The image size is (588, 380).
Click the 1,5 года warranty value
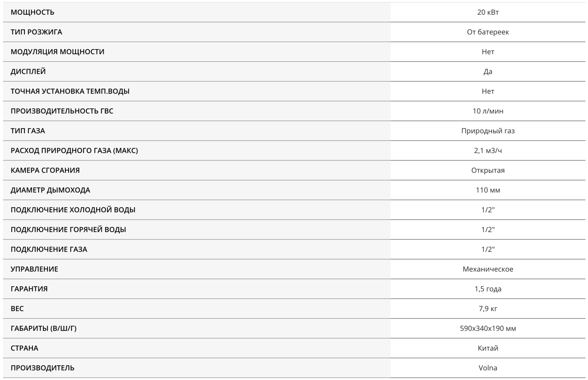488,289
